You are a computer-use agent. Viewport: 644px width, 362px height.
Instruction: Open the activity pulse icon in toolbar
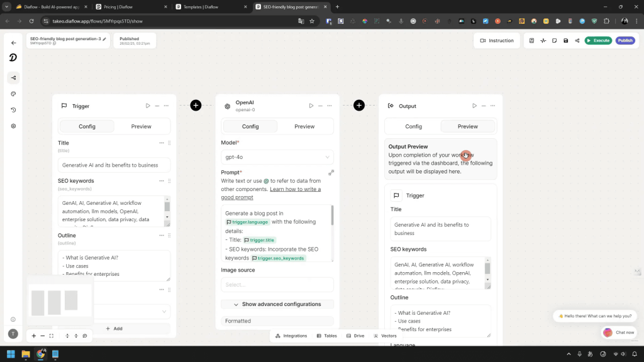(x=543, y=41)
